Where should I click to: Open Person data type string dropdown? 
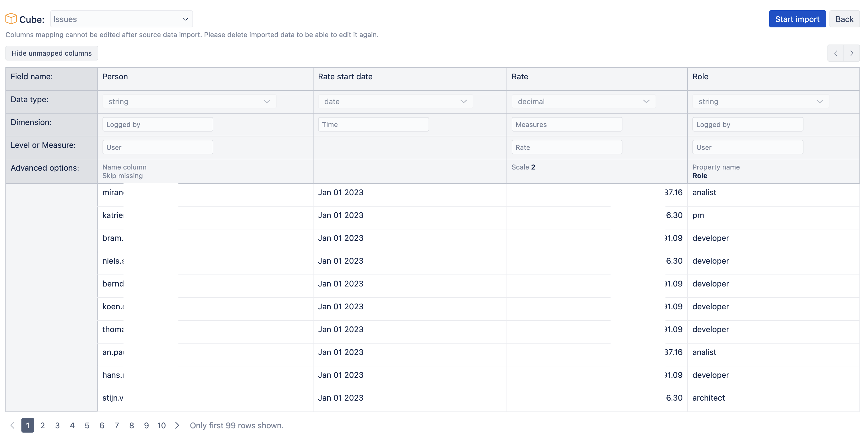189,101
